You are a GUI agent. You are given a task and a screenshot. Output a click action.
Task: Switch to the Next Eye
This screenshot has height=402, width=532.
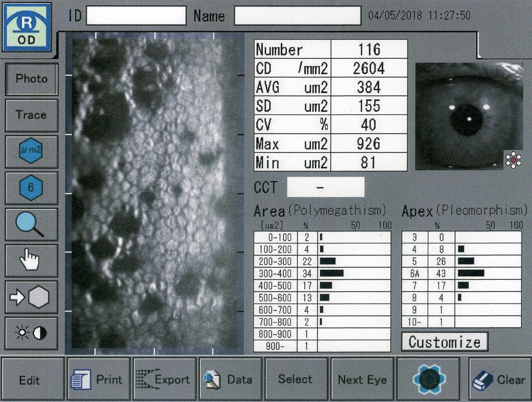pos(362,379)
